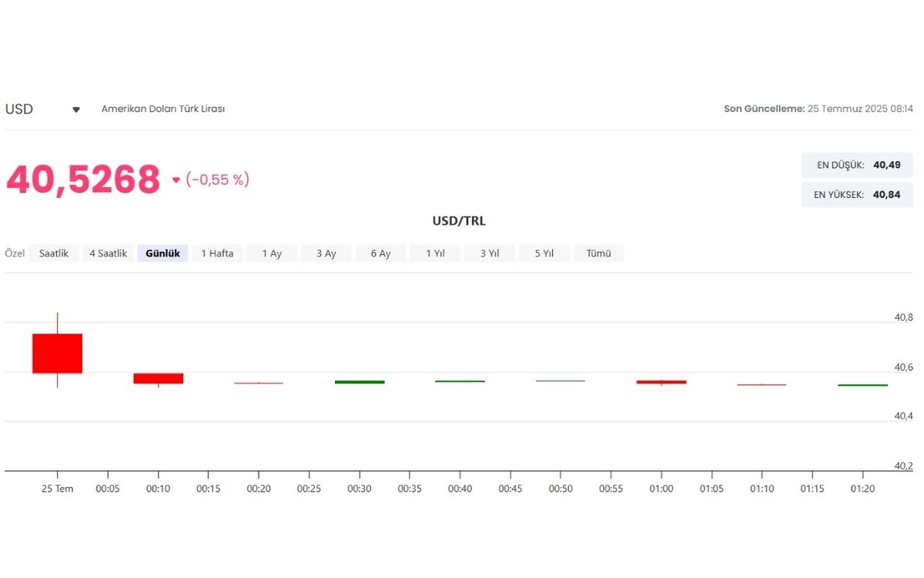Show the 1 Yıl chart range
Screen dimensions: 924x578
pyautogui.click(x=435, y=254)
